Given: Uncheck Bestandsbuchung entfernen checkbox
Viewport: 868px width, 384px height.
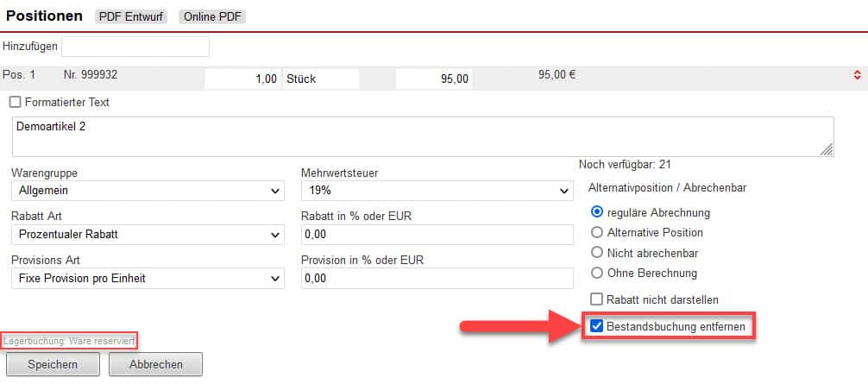Looking at the screenshot, I should [x=596, y=326].
